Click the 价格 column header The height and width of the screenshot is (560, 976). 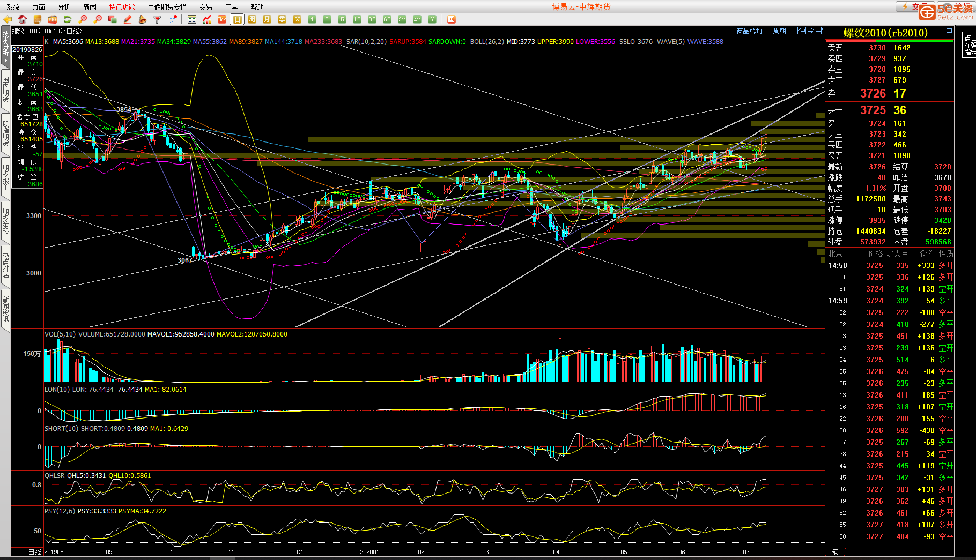[875, 253]
